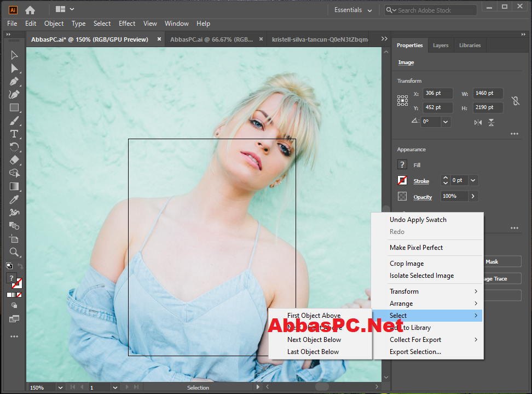Viewport: 532px width, 394px height.
Task: Select the Zoom magnifier tool
Action: click(14, 252)
